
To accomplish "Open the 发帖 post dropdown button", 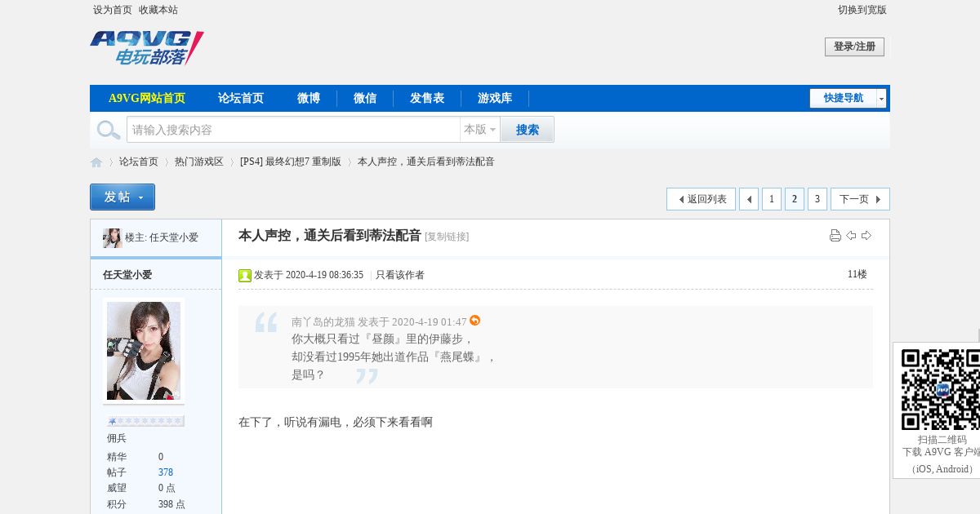I will coord(122,197).
